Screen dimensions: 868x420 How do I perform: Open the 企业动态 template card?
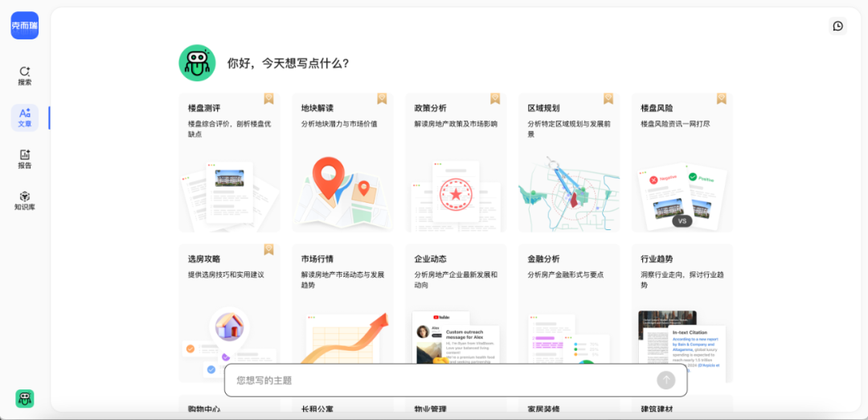click(x=456, y=313)
